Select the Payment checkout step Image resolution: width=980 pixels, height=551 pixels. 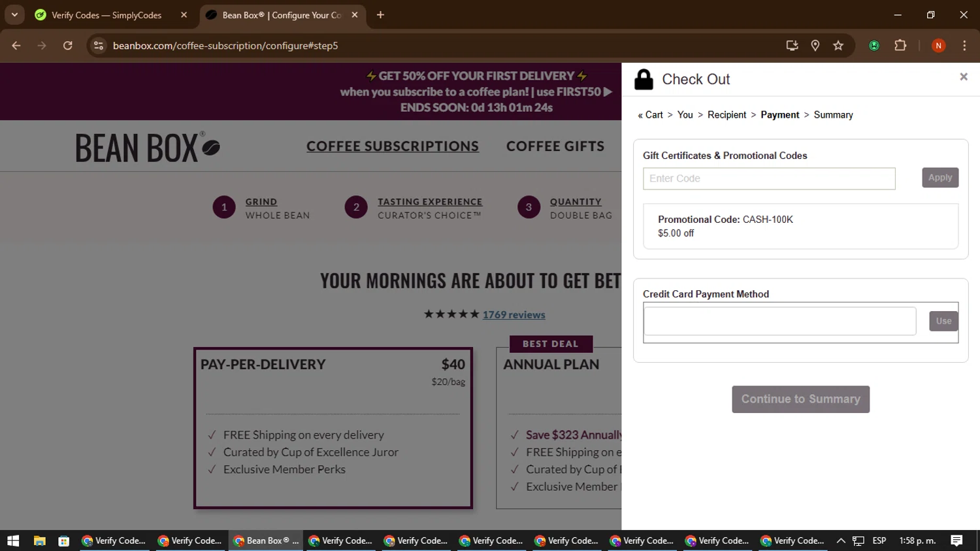pyautogui.click(x=779, y=115)
